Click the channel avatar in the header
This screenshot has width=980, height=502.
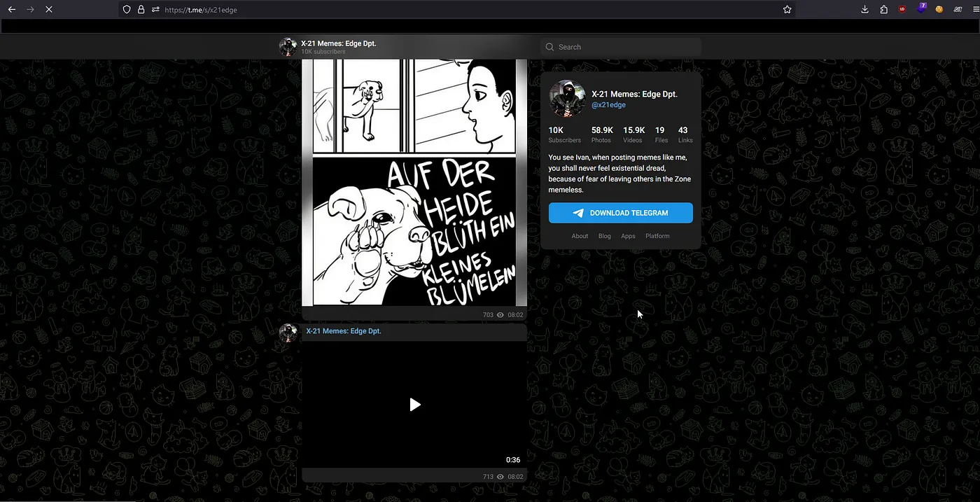pyautogui.click(x=288, y=47)
